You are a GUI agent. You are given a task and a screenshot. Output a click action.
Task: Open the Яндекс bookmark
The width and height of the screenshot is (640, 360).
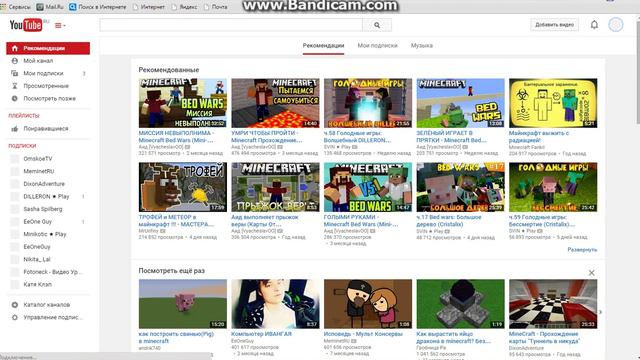click(x=184, y=7)
